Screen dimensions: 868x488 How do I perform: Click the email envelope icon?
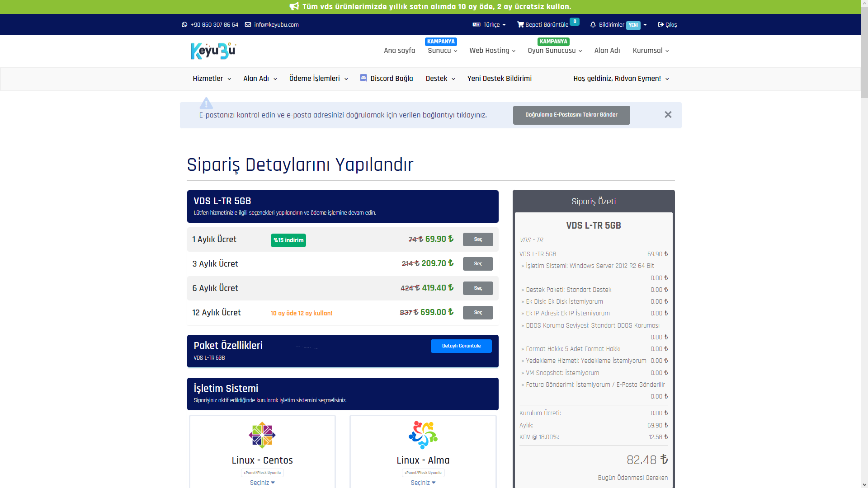tap(248, 25)
